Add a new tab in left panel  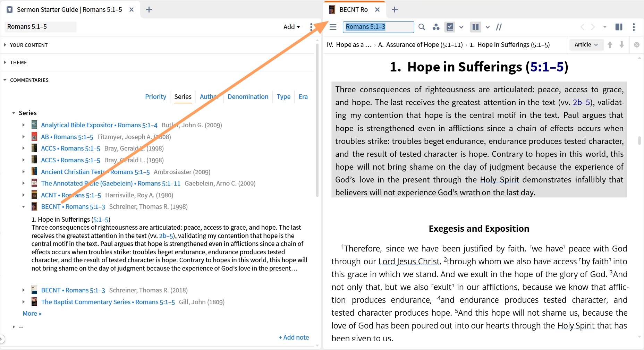tap(149, 10)
